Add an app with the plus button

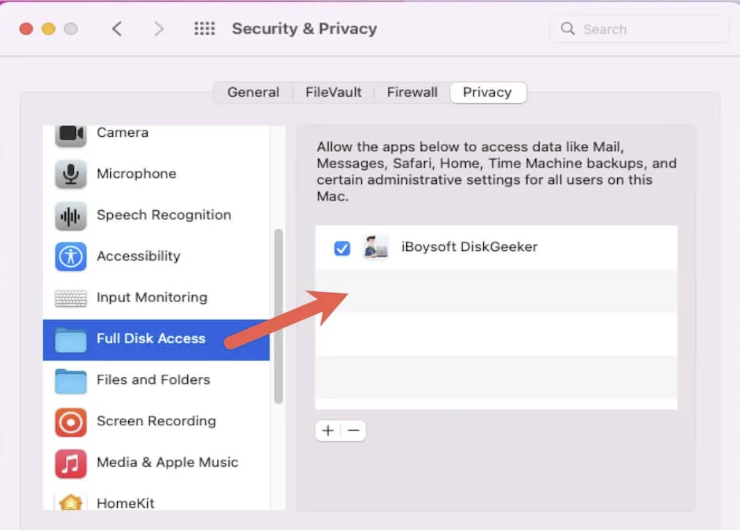click(328, 430)
